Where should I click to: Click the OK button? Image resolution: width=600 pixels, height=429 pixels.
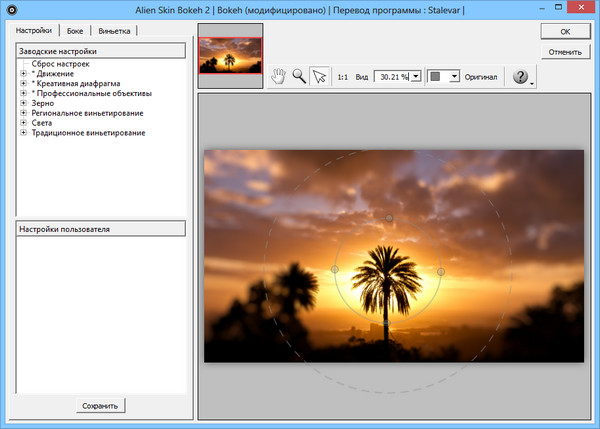(x=566, y=32)
